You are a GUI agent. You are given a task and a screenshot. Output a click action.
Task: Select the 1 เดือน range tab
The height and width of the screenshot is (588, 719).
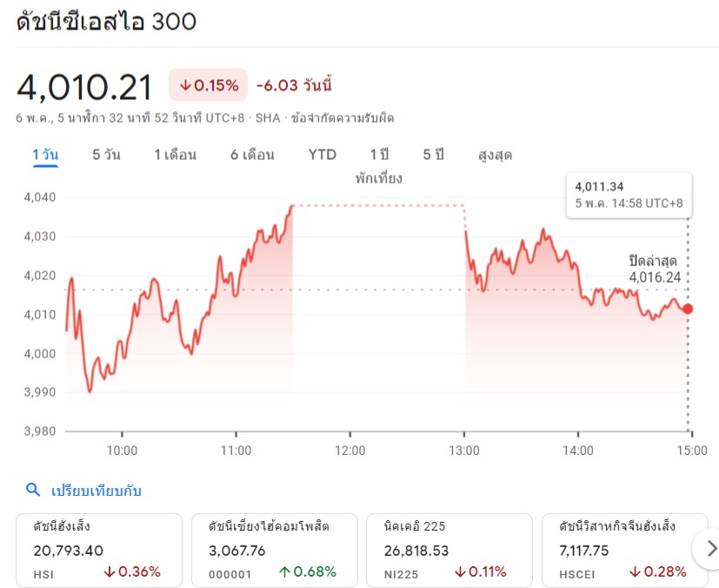[x=175, y=155]
